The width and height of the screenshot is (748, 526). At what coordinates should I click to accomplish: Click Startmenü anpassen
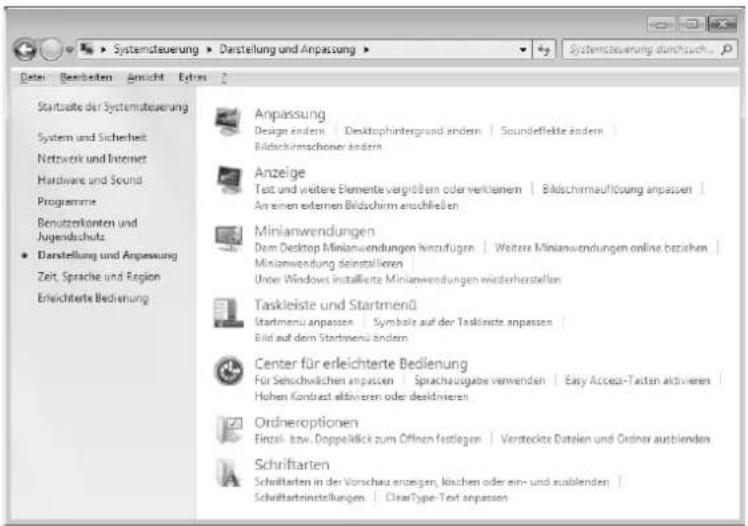point(304,322)
